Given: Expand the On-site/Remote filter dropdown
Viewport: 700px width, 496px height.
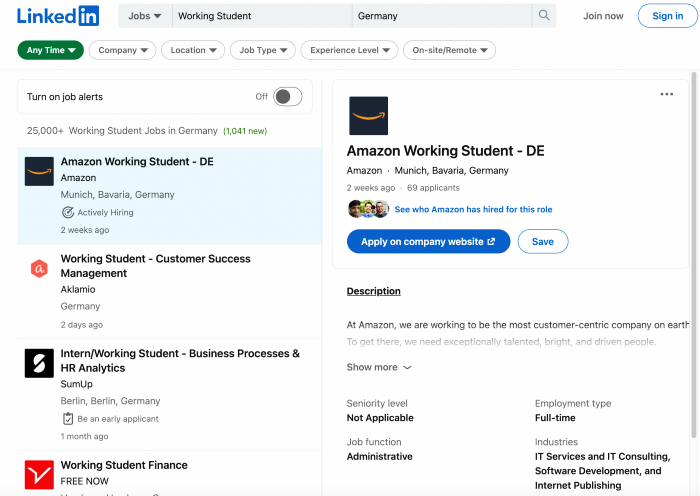Looking at the screenshot, I should point(449,50).
